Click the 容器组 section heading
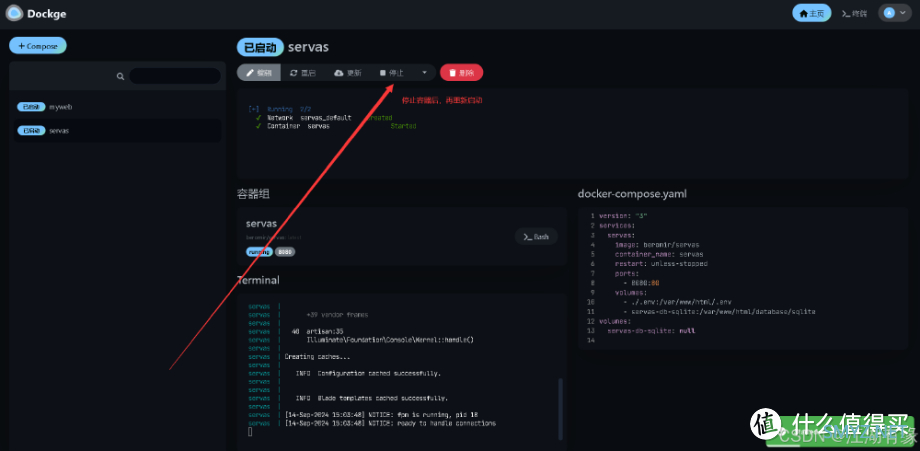Screen dimensions: 920x451 [253, 193]
